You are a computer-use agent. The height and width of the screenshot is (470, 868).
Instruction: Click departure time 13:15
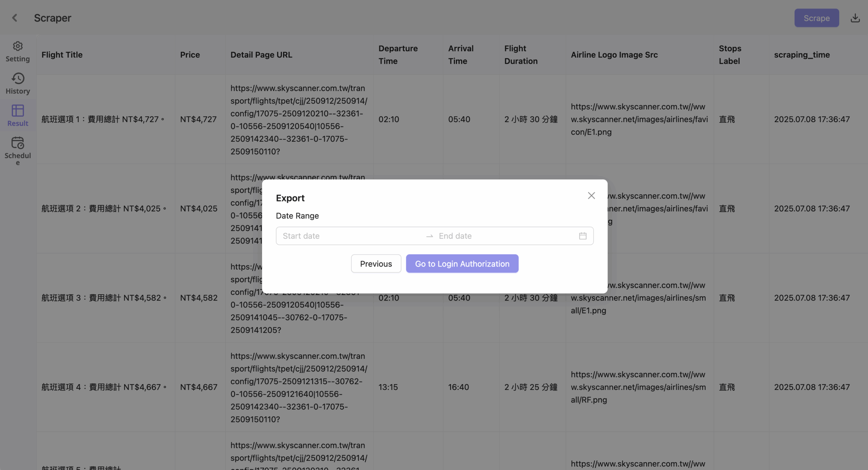tap(388, 387)
